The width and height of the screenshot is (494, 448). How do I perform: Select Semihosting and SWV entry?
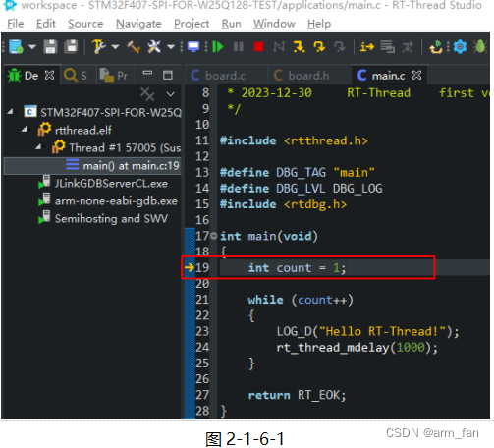(103, 218)
